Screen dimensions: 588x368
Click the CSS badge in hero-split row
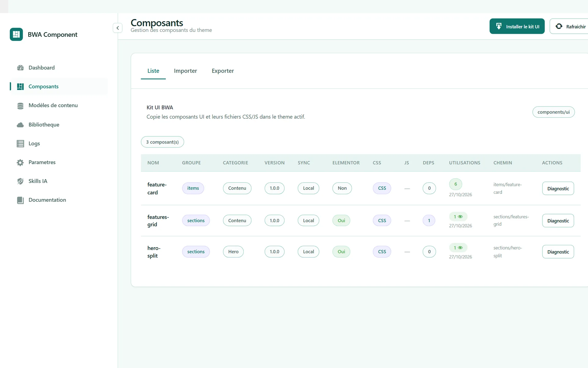click(382, 251)
